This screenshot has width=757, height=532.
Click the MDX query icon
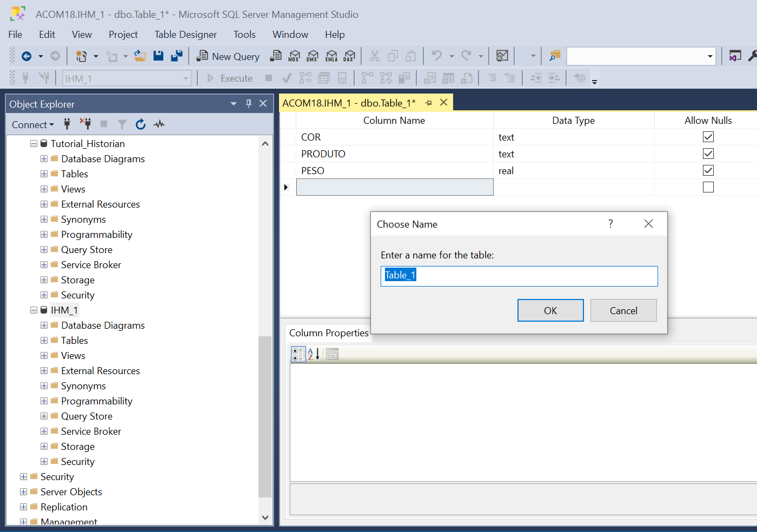tap(294, 56)
